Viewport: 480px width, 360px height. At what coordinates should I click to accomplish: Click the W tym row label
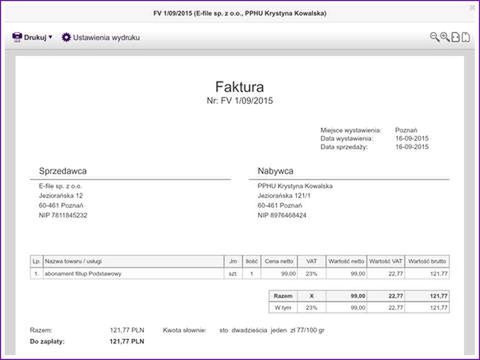tap(283, 308)
